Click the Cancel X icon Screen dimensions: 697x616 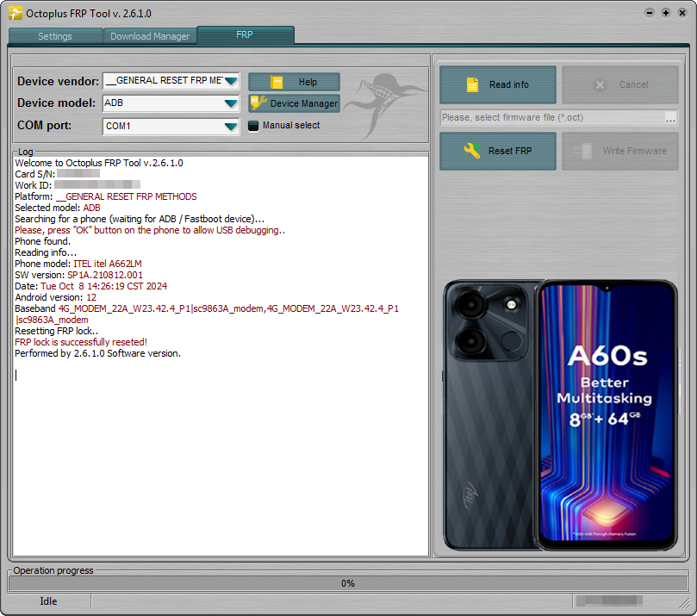point(600,84)
